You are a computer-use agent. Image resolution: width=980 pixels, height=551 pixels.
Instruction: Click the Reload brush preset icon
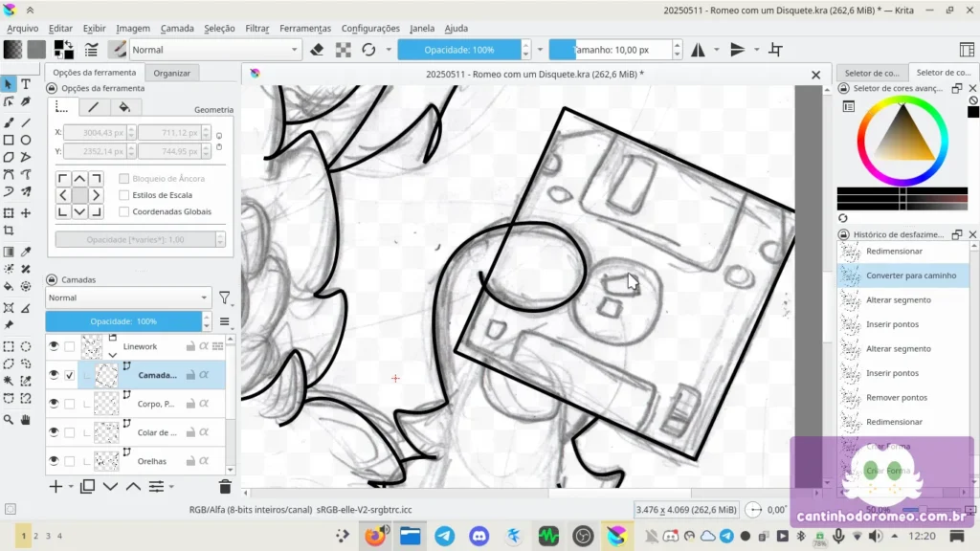(x=368, y=50)
